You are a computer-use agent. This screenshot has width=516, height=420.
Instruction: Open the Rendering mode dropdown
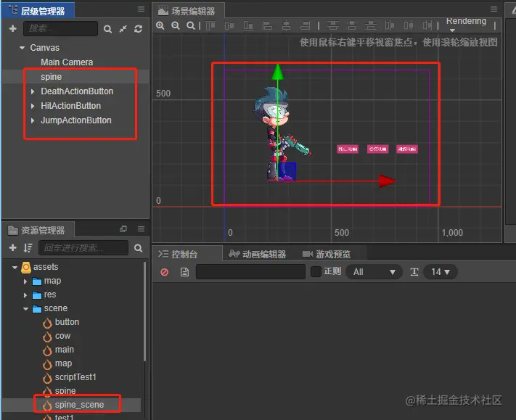click(466, 25)
